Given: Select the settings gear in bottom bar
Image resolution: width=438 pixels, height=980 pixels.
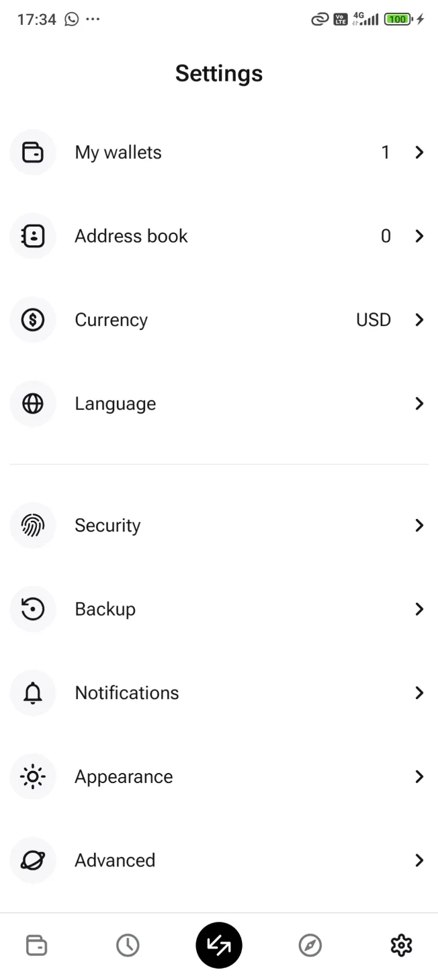Looking at the screenshot, I should click(x=401, y=944).
